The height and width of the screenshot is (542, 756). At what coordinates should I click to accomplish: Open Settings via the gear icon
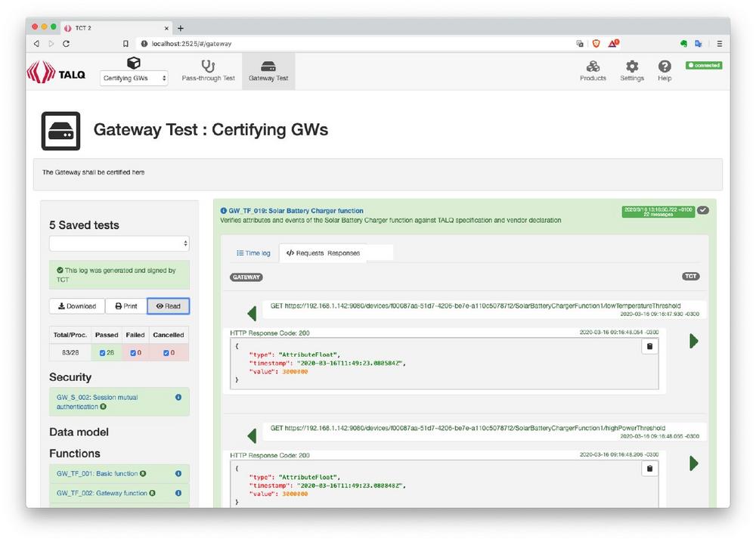click(631, 71)
